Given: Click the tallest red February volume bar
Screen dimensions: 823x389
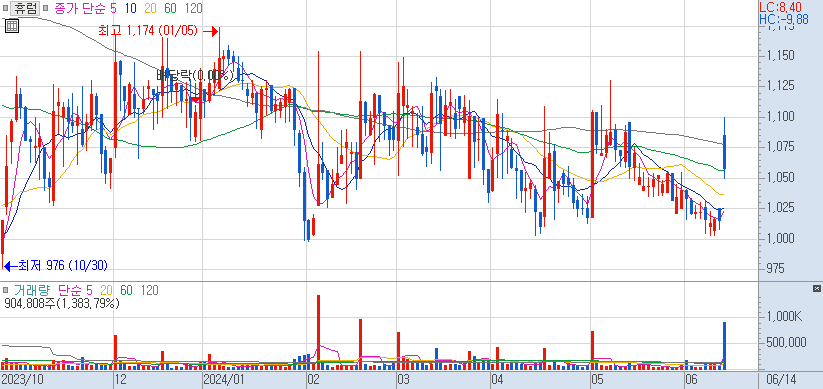Looking at the screenshot, I should pos(318,333).
